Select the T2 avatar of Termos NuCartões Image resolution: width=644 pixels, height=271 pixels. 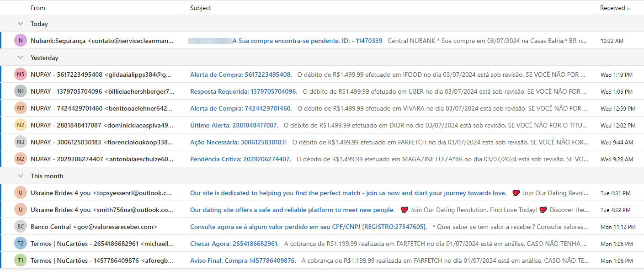tap(21, 244)
